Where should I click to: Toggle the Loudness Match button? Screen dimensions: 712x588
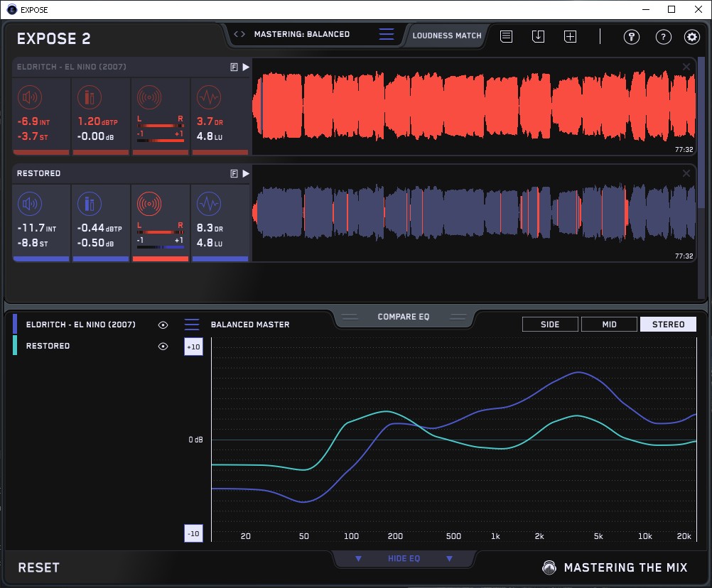click(x=447, y=36)
